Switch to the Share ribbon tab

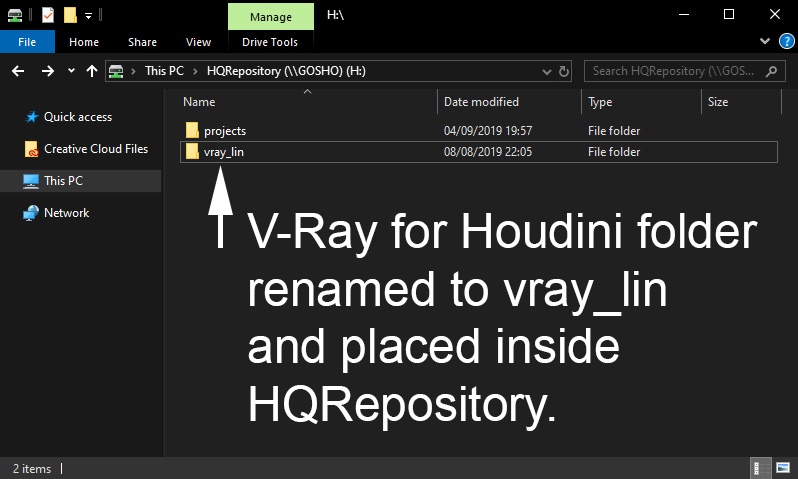[x=142, y=42]
